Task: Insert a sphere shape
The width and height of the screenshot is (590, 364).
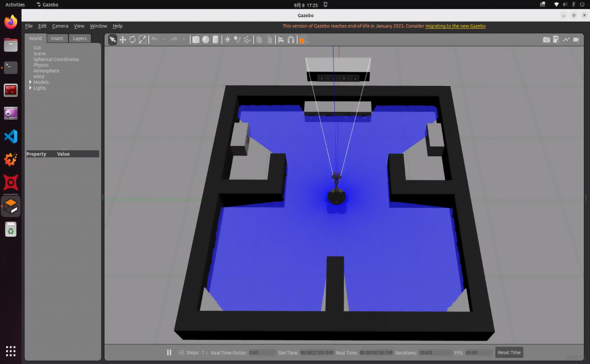Action: tap(205, 40)
